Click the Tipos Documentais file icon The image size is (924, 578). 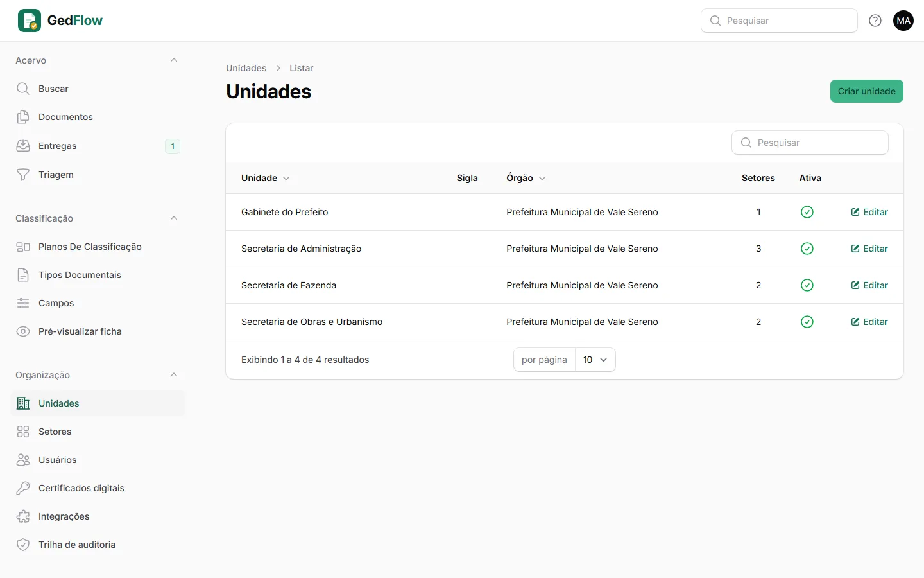[x=23, y=275]
